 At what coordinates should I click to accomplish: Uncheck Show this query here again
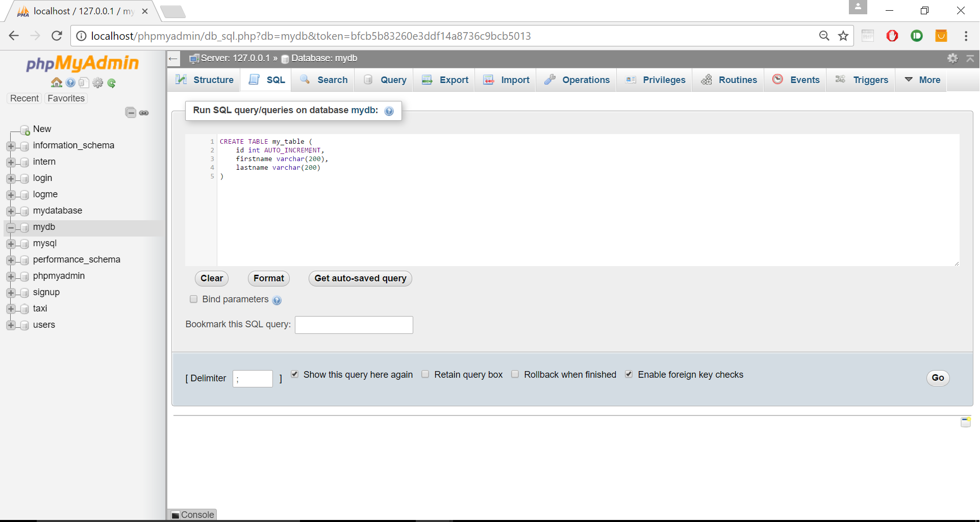coord(294,374)
